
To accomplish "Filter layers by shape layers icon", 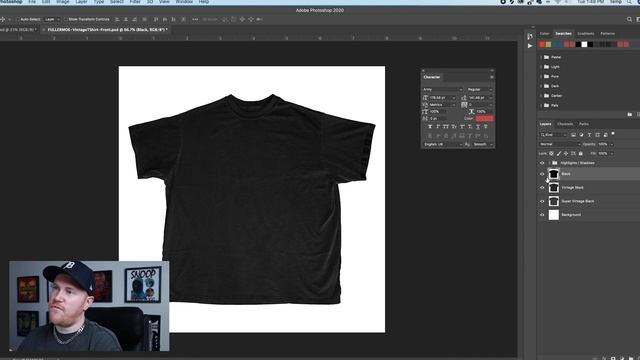I will pyautogui.click(x=598, y=135).
